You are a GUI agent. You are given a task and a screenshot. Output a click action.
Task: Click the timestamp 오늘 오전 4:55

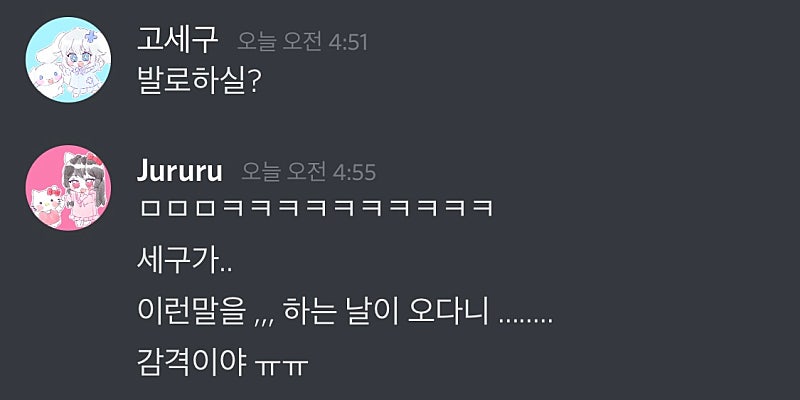308,172
